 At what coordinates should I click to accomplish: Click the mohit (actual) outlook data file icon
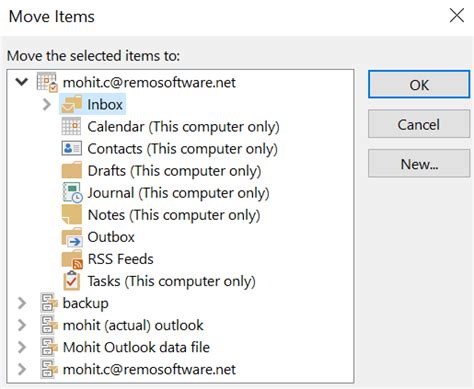pos(49,325)
